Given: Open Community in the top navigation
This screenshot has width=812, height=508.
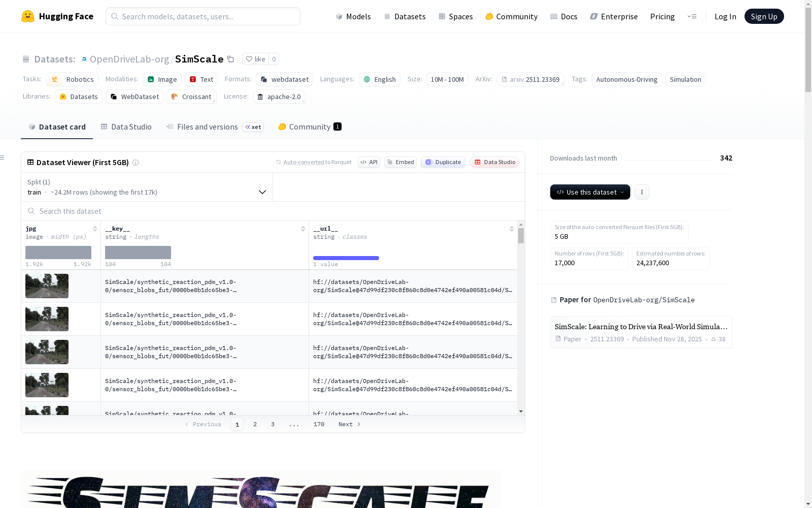Looking at the screenshot, I should pyautogui.click(x=511, y=16).
